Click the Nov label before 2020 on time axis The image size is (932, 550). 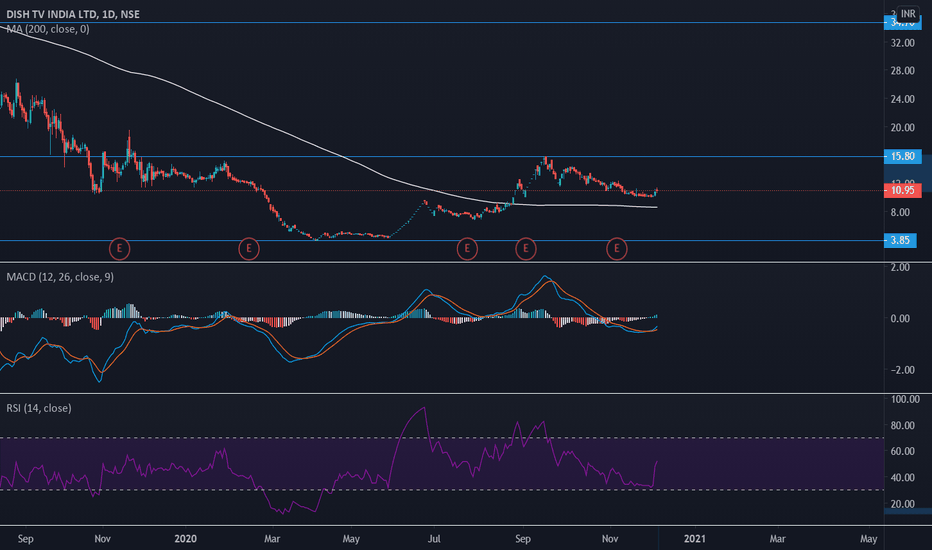click(102, 539)
